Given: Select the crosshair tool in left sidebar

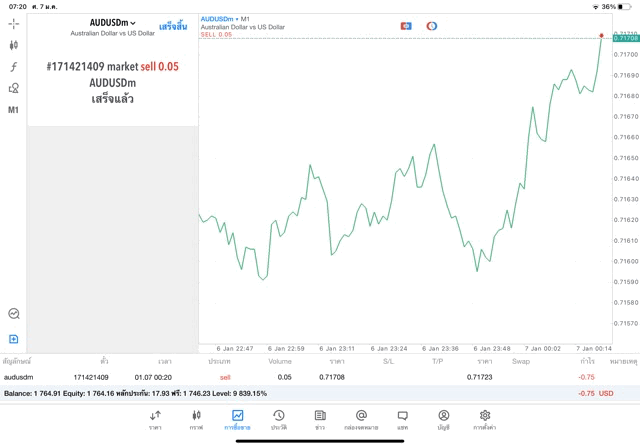Looking at the screenshot, I should pos(13,24).
